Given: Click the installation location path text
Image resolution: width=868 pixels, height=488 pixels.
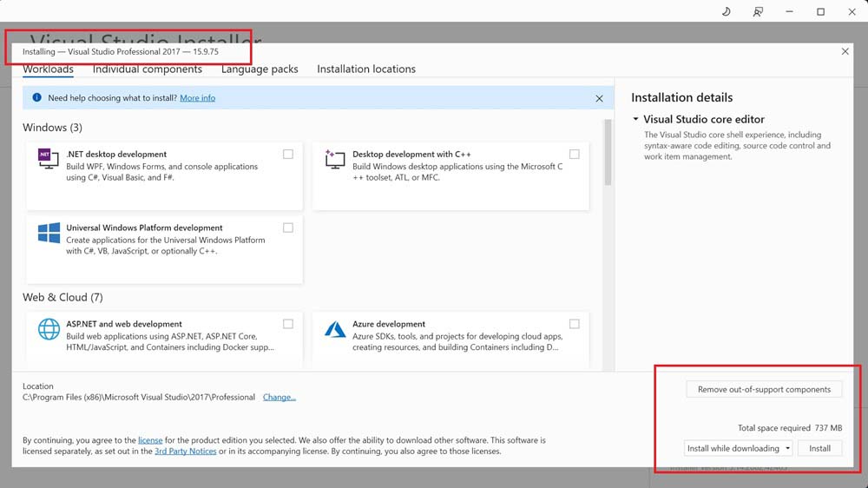Looking at the screenshot, I should [139, 397].
